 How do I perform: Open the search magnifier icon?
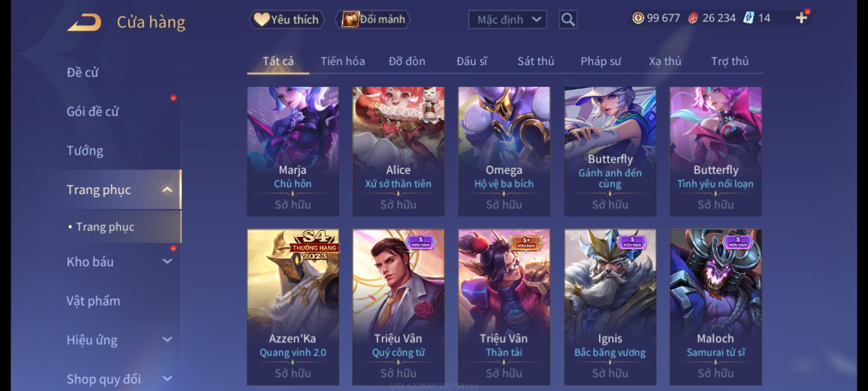568,20
